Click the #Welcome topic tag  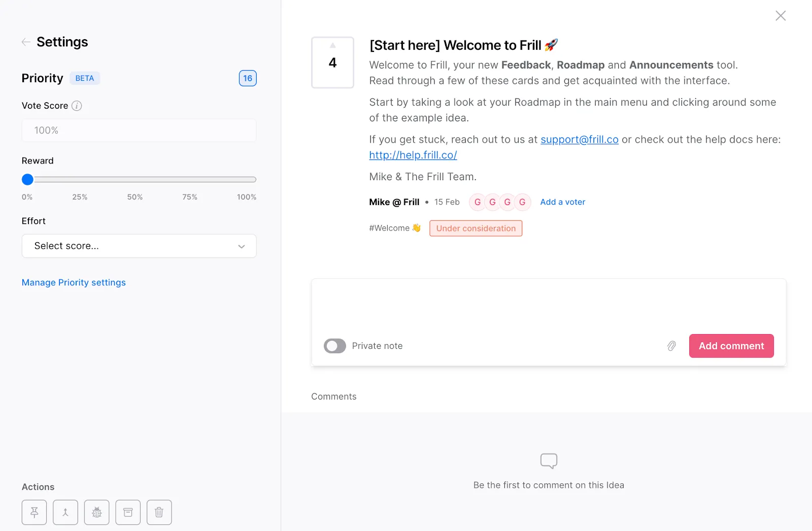(395, 228)
